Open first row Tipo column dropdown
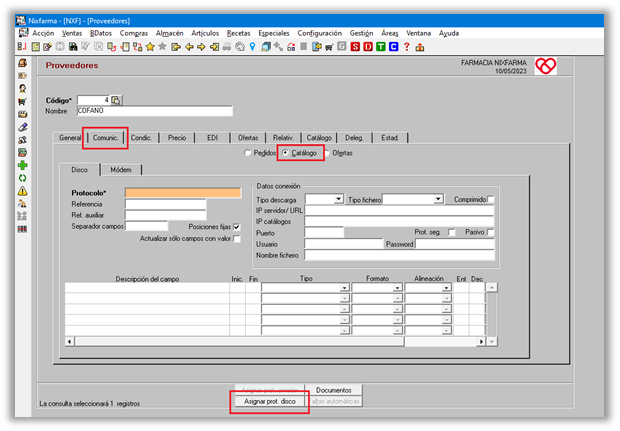 [344, 288]
